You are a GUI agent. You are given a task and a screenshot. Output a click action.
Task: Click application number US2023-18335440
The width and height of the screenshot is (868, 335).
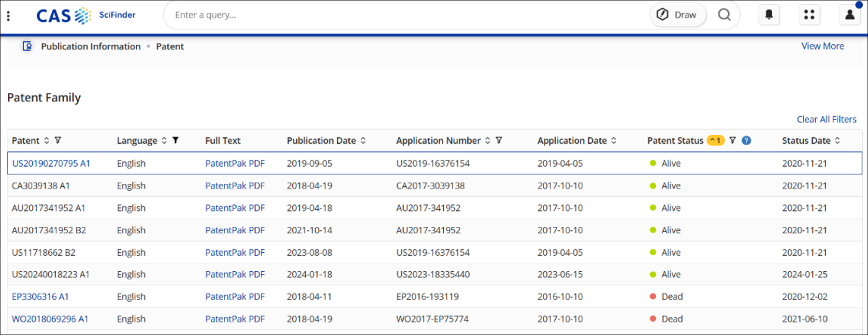coord(433,275)
